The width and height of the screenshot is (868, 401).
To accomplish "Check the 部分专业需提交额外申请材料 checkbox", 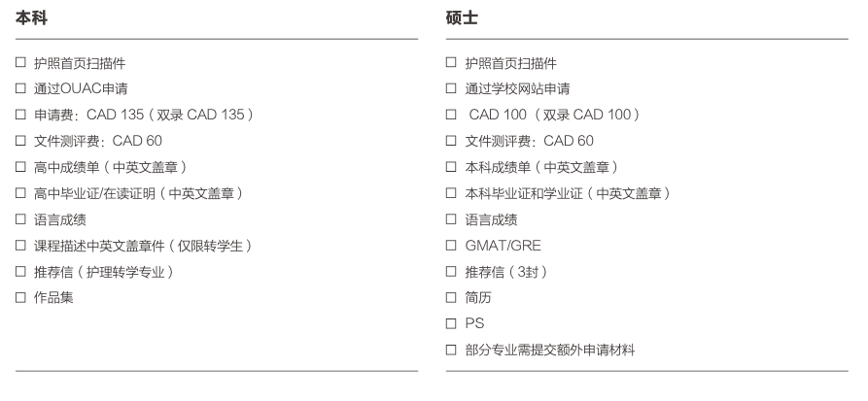I will tap(451, 350).
